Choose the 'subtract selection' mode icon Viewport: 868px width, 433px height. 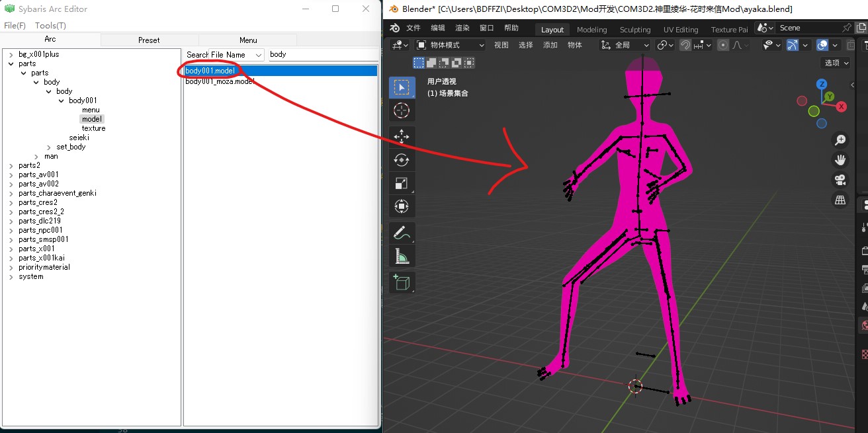(444, 63)
